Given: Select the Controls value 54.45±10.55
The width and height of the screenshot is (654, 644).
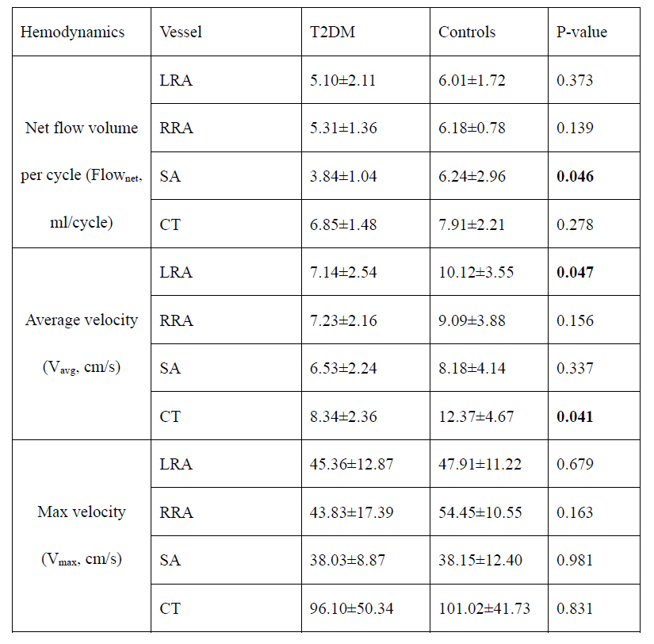Looking at the screenshot, I should pyautogui.click(x=480, y=512).
